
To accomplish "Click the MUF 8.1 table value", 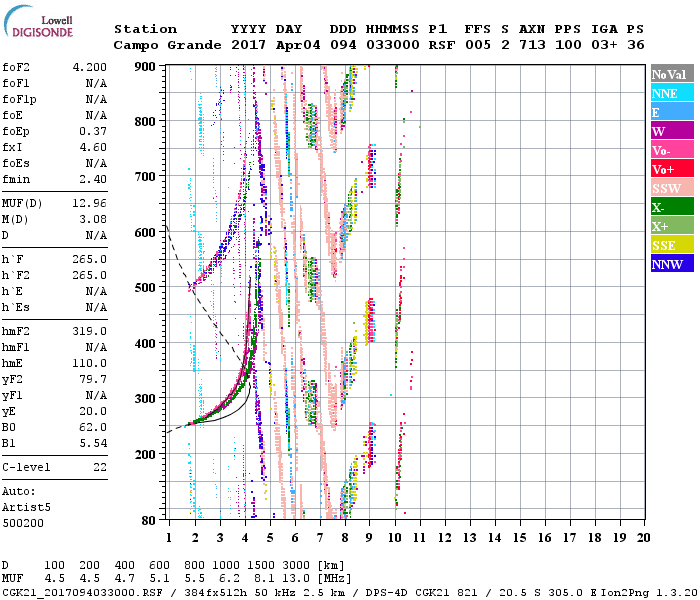I will [264, 579].
